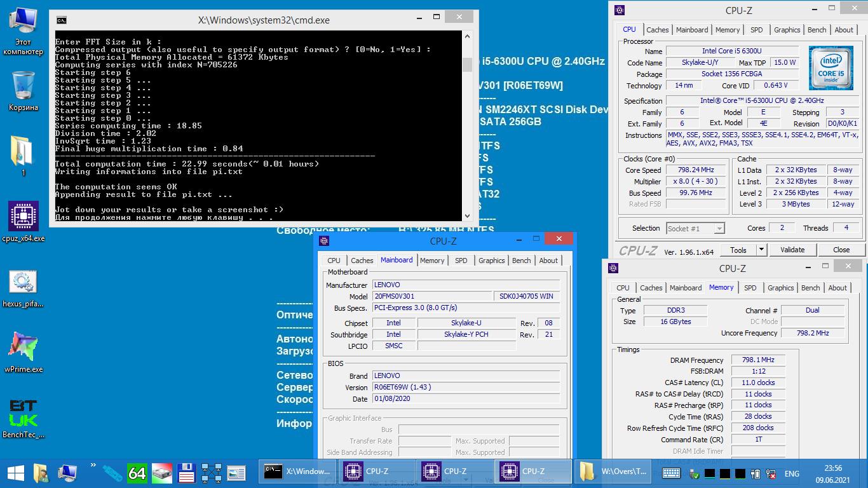This screenshot has height=488, width=868.
Task: Click the Validate button in CPU-Z
Action: (792, 250)
